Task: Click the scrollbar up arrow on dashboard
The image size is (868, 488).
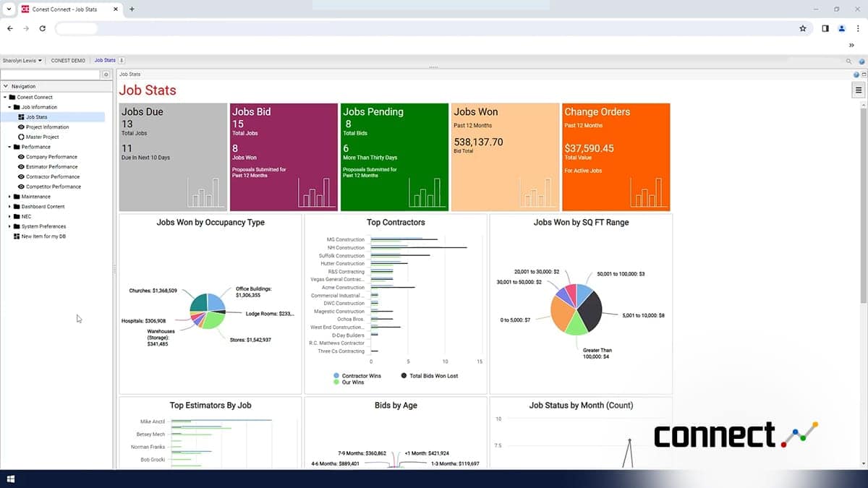Action: 864,105
